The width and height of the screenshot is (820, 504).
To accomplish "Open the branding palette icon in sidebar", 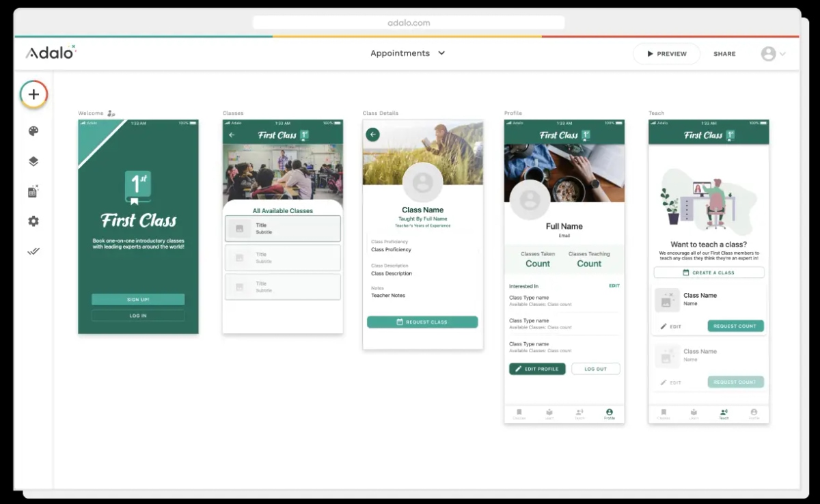I will [x=33, y=131].
